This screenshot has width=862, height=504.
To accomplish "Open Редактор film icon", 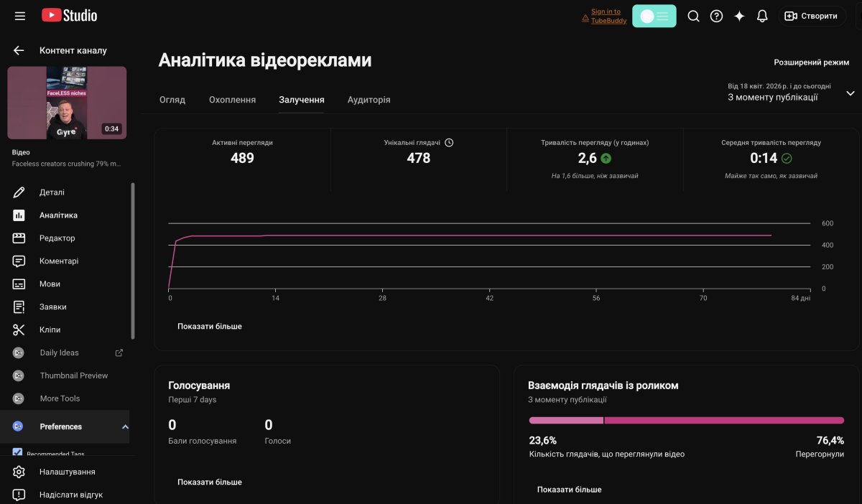I will (19, 238).
